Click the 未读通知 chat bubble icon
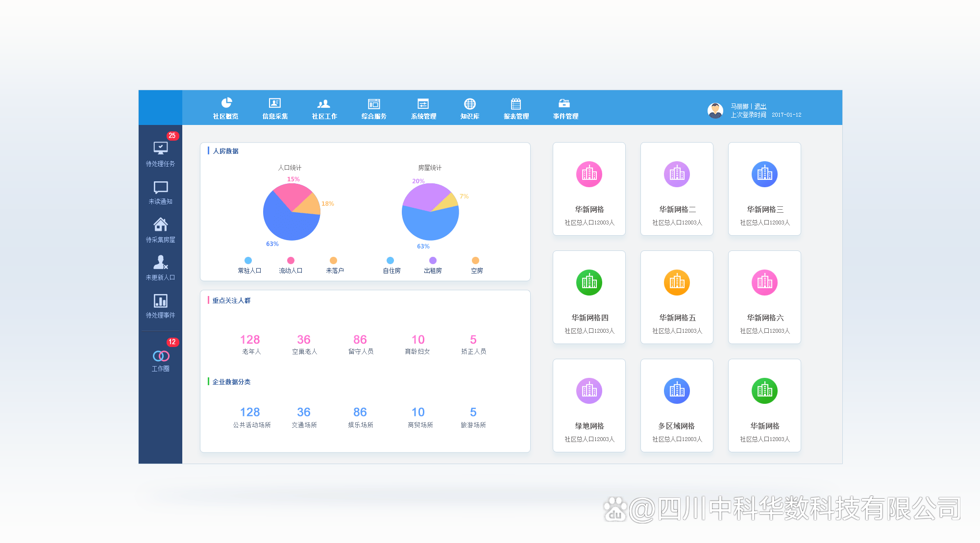 161,187
